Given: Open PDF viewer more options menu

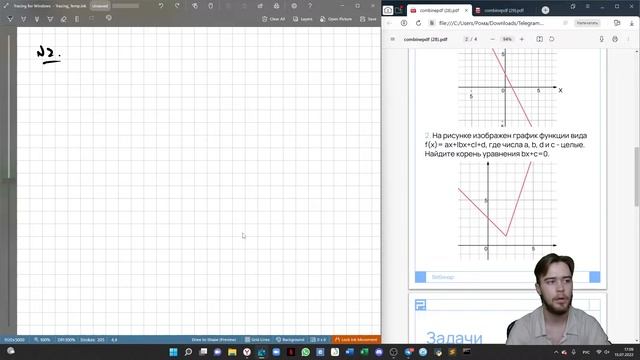Looking at the screenshot, I should (629, 39).
